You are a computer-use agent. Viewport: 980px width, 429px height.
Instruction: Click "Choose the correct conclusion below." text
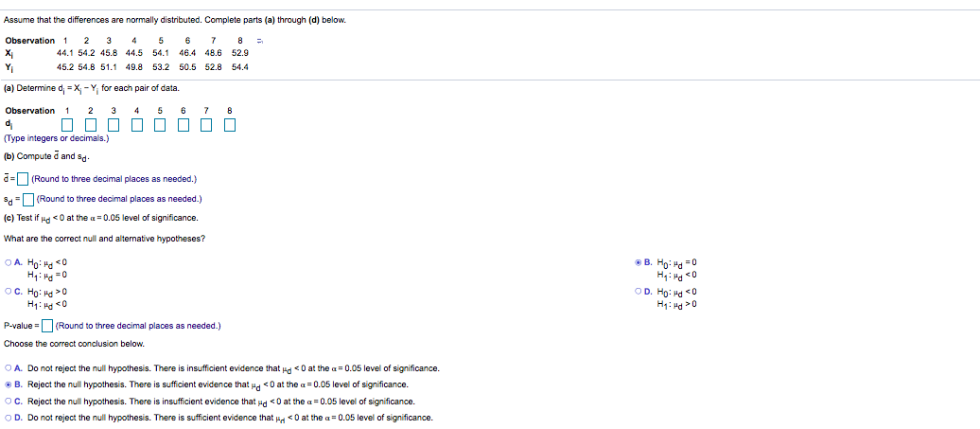pos(74,344)
